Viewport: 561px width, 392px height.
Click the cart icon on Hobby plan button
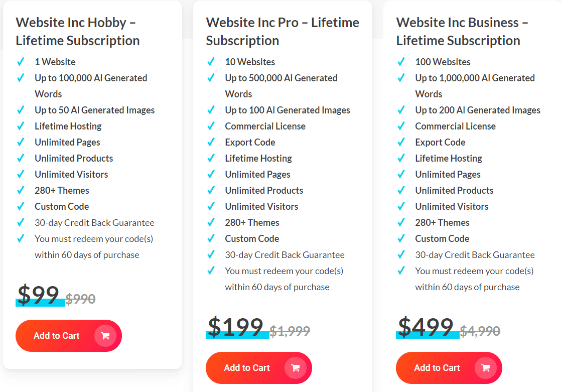pyautogui.click(x=105, y=336)
